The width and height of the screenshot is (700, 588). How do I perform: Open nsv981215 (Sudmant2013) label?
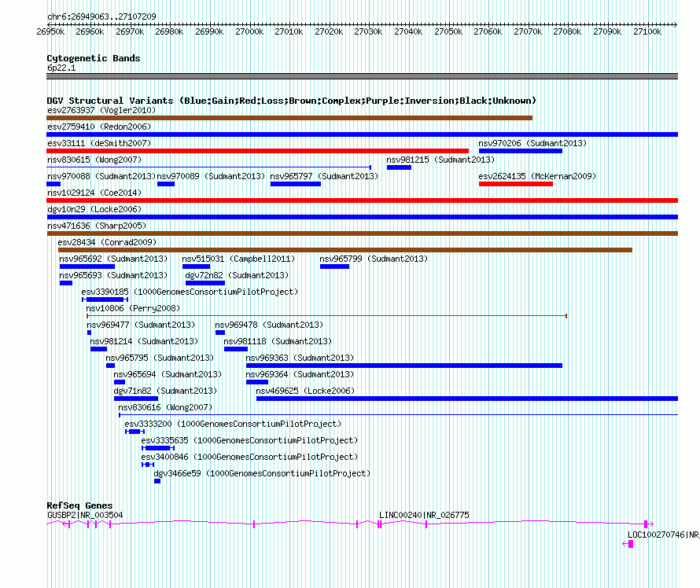pyautogui.click(x=440, y=160)
